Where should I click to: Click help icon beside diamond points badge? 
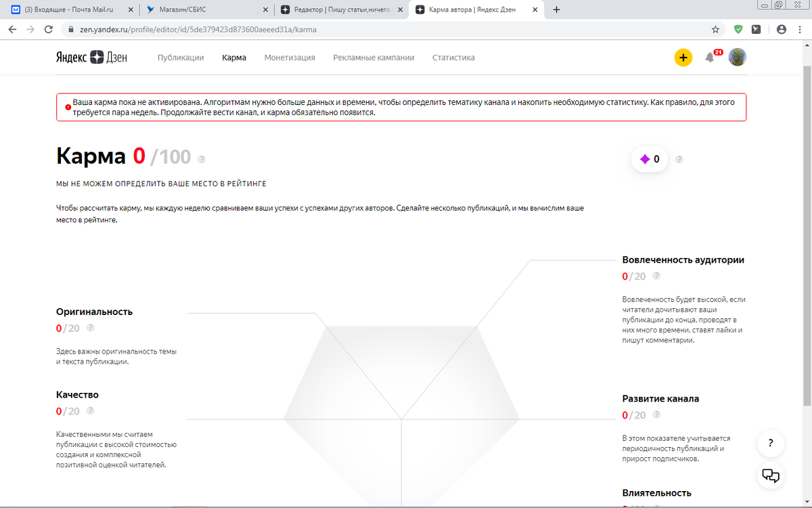[x=679, y=159]
